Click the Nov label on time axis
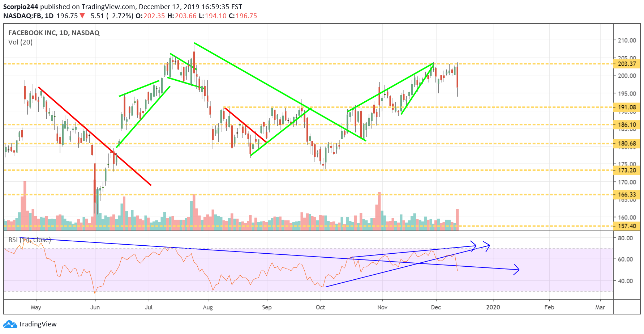 (x=382, y=307)
